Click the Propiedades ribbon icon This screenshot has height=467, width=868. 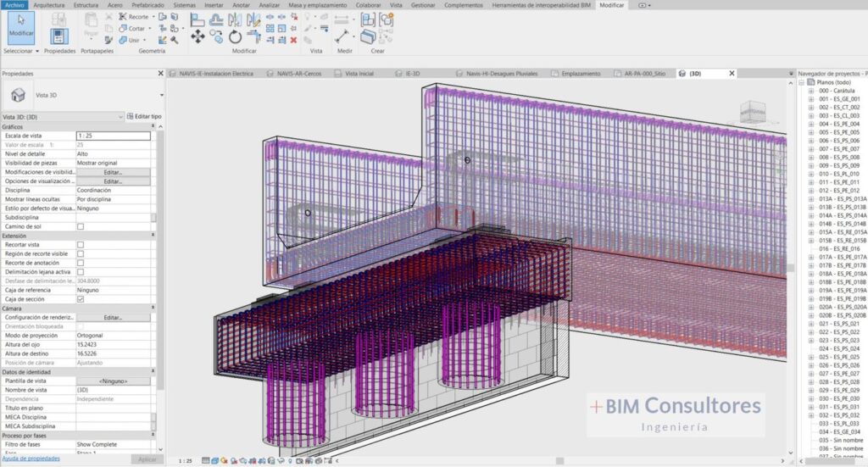tap(58, 36)
